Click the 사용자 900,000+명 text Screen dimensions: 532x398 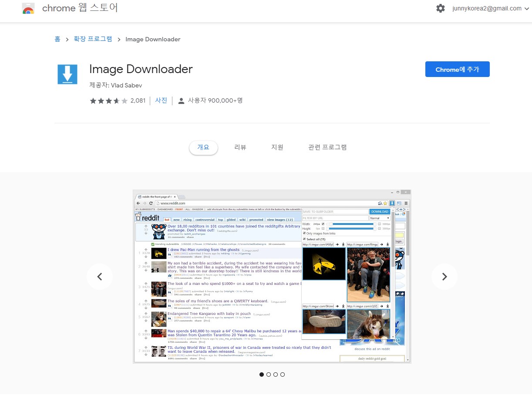pos(215,100)
